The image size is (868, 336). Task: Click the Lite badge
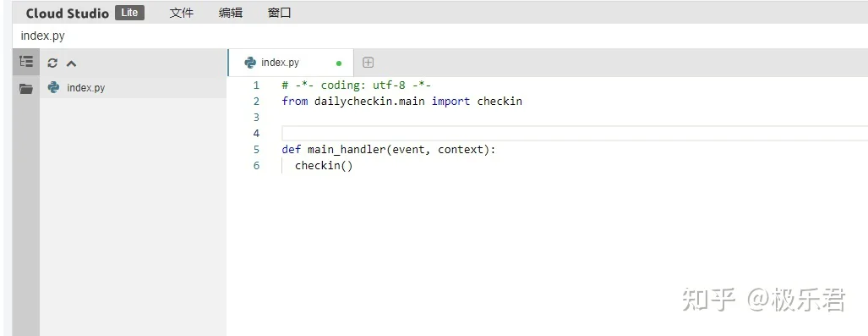[129, 13]
